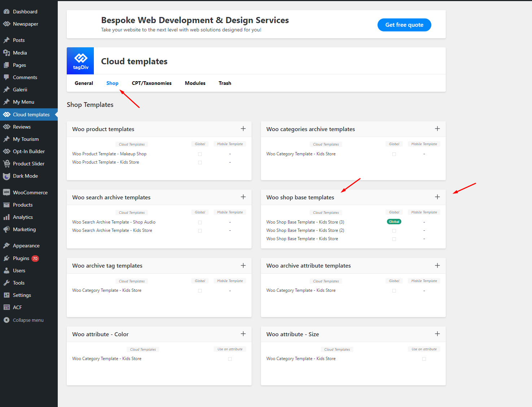Click the Pages icon in sidebar
Viewport: 532px width, 407px height.
tap(6, 65)
